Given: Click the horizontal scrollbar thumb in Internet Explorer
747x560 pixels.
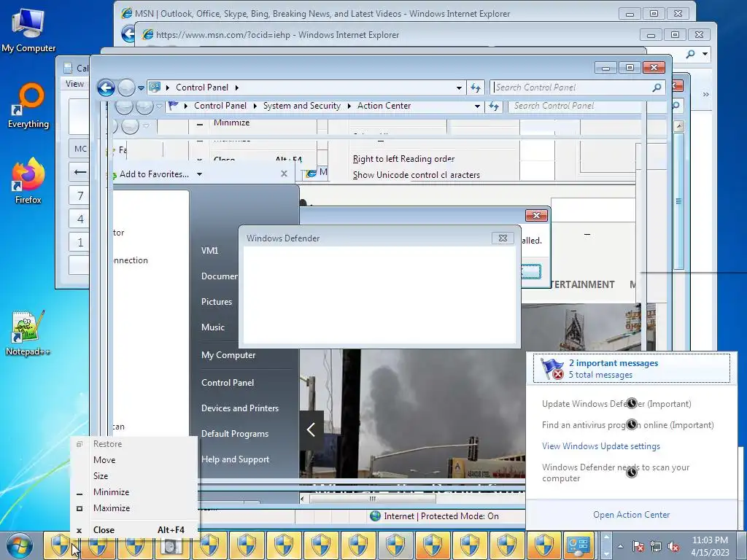Looking at the screenshot, I should click(373, 499).
